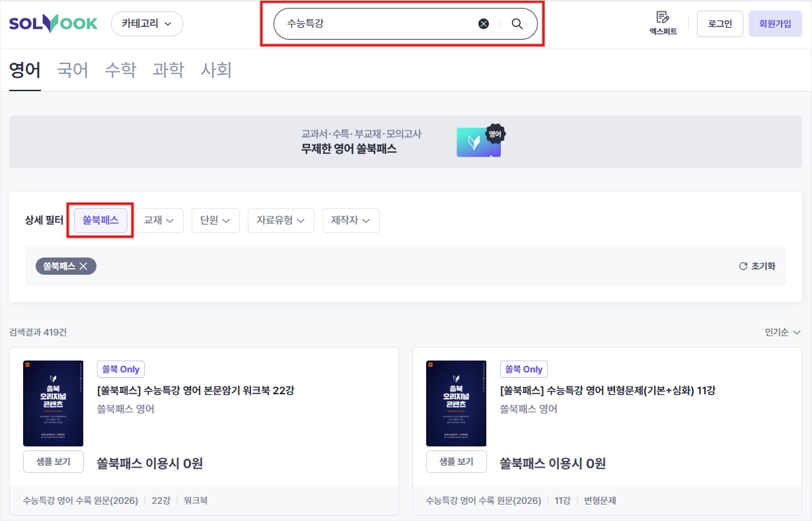
Task: Click the 영어 쏠북패스 banner ticket icon
Action: point(481,141)
